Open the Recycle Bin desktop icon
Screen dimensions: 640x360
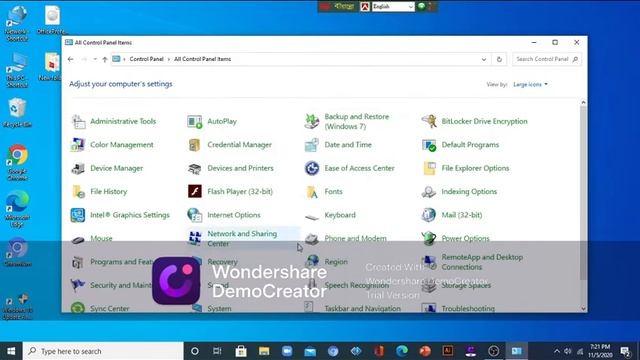[x=17, y=113]
